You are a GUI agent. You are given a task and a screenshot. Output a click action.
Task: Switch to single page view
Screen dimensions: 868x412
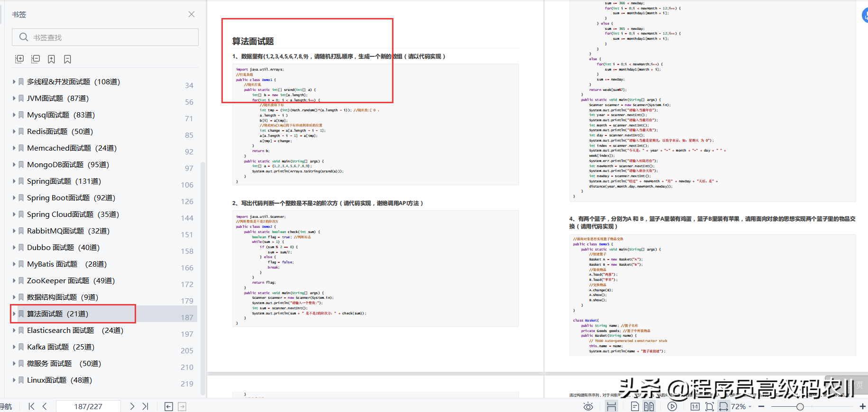(635, 406)
